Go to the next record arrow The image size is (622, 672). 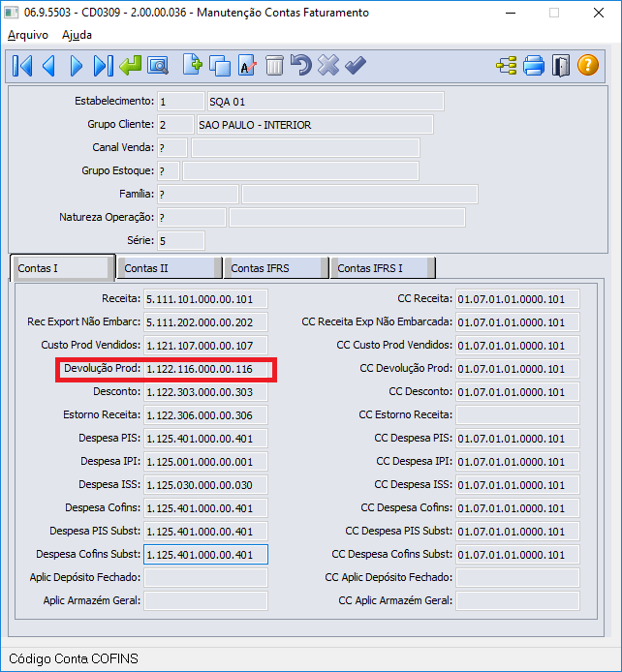76,66
